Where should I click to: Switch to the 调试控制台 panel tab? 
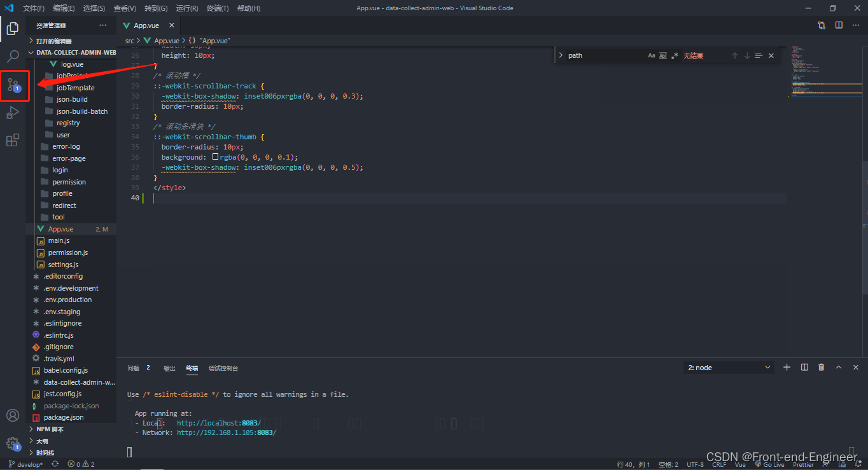pos(223,368)
